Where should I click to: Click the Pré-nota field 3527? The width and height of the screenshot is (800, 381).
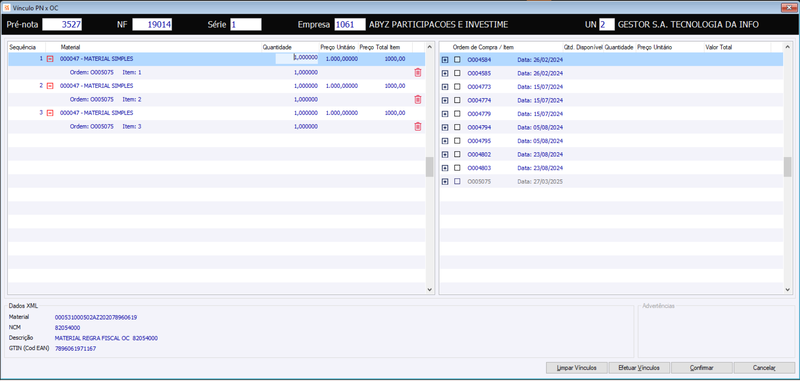62,24
